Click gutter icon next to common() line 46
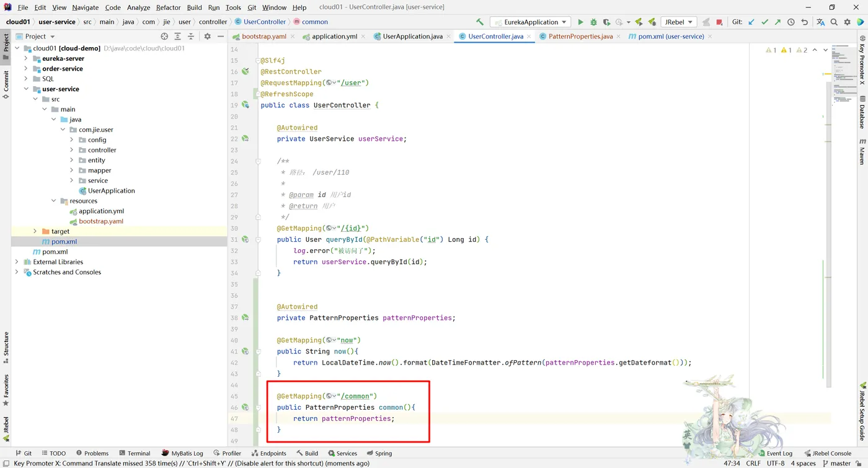 [246, 407]
